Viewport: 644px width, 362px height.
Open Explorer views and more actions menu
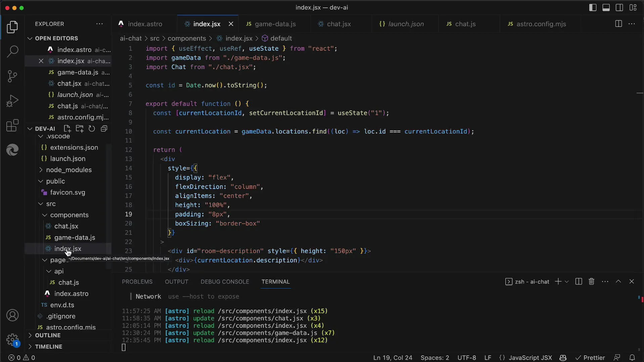(x=99, y=24)
